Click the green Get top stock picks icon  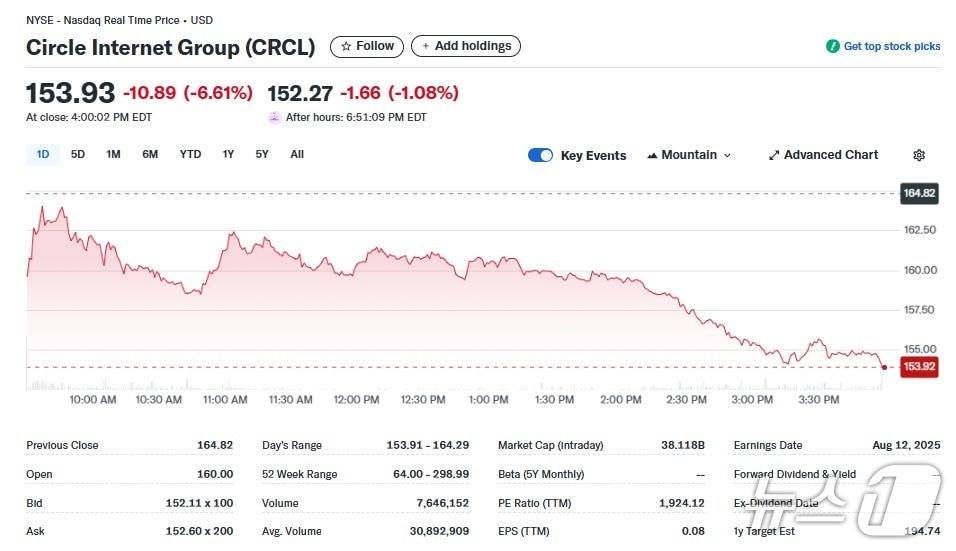(832, 46)
